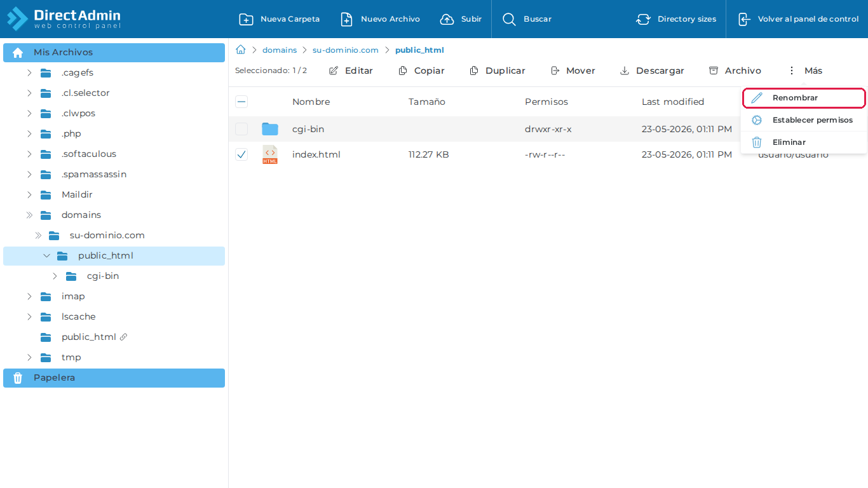
Task: Select Mis Archivos in sidebar
Action: coord(114,52)
